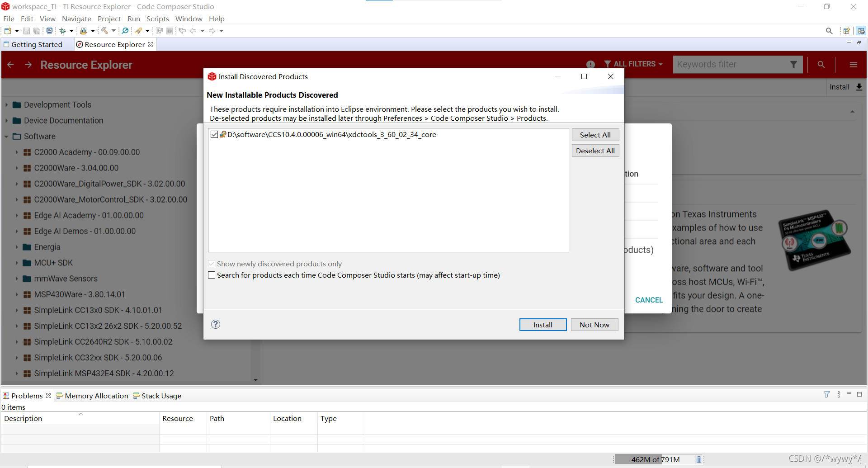The height and width of the screenshot is (468, 868).
Task: Go back in Resource Explorer header
Action: point(11,65)
